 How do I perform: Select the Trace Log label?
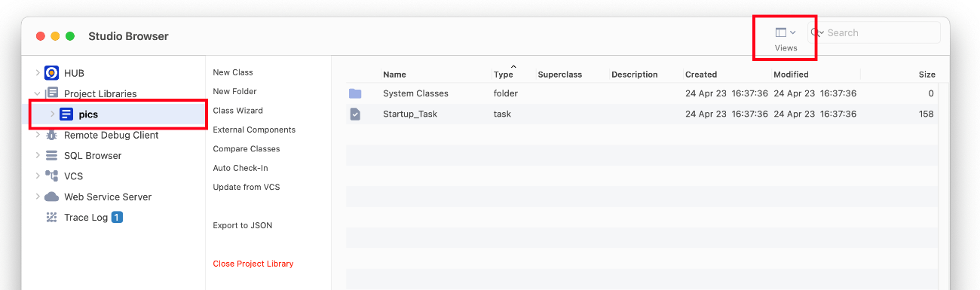(86, 218)
